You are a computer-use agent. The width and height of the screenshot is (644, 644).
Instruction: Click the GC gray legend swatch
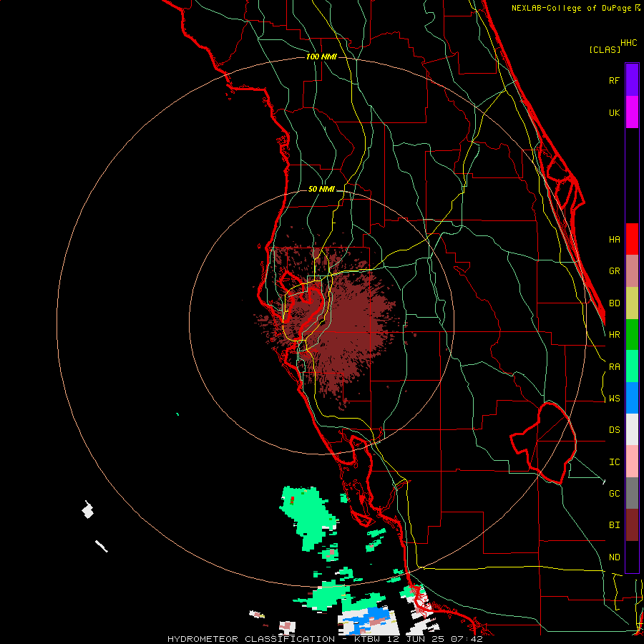tap(632, 493)
